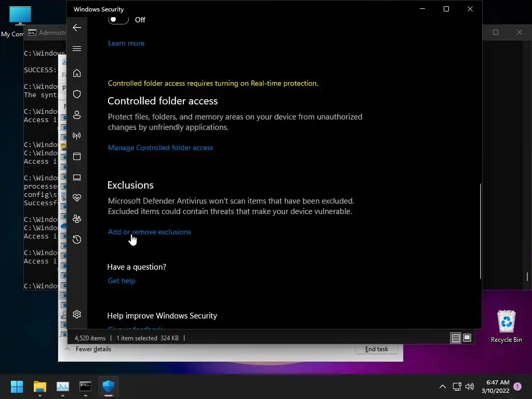
Task: Switch to large thumbnails view in status bar
Action: coord(467,338)
